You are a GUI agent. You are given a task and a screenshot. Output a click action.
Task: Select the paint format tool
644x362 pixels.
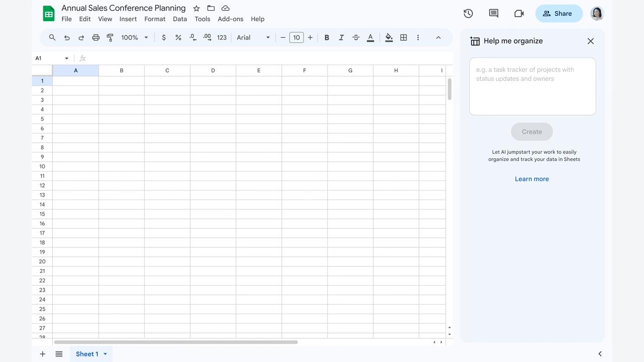110,37
